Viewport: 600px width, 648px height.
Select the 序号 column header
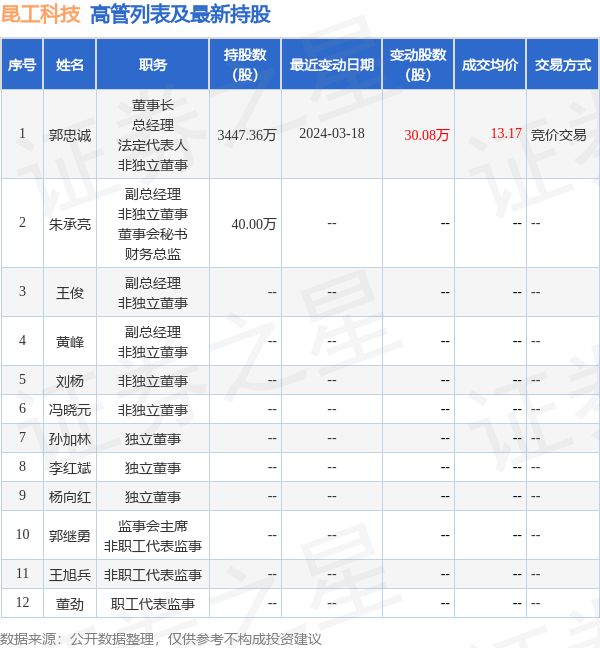(x=22, y=64)
